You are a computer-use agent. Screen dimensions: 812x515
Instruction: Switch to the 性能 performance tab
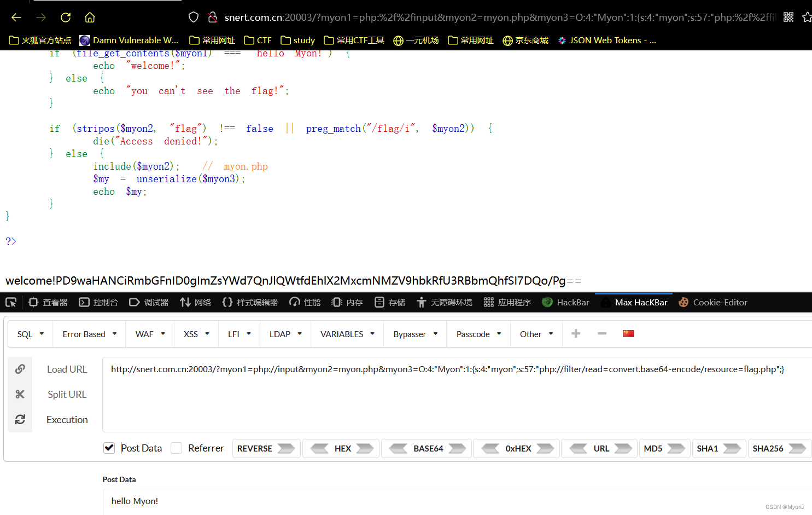point(305,302)
